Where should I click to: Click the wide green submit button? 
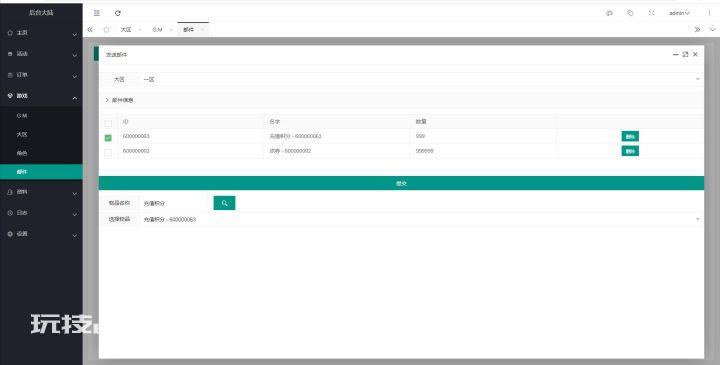(401, 183)
